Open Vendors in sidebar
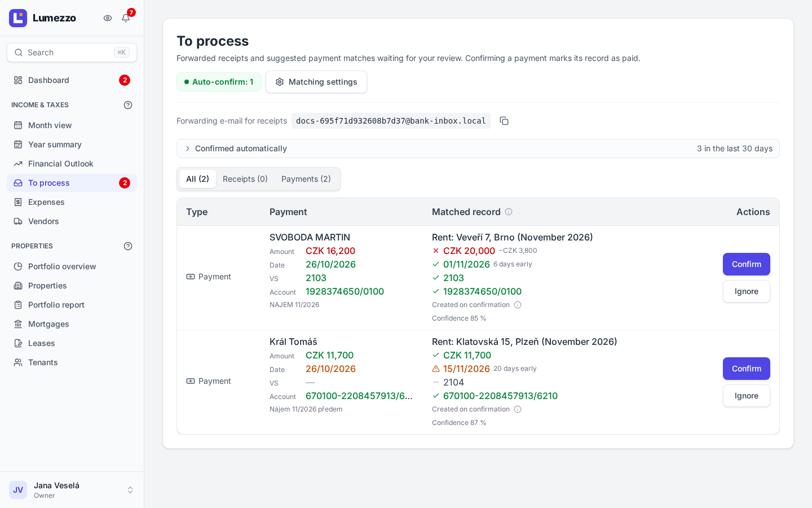This screenshot has width=812, height=508. point(72,221)
